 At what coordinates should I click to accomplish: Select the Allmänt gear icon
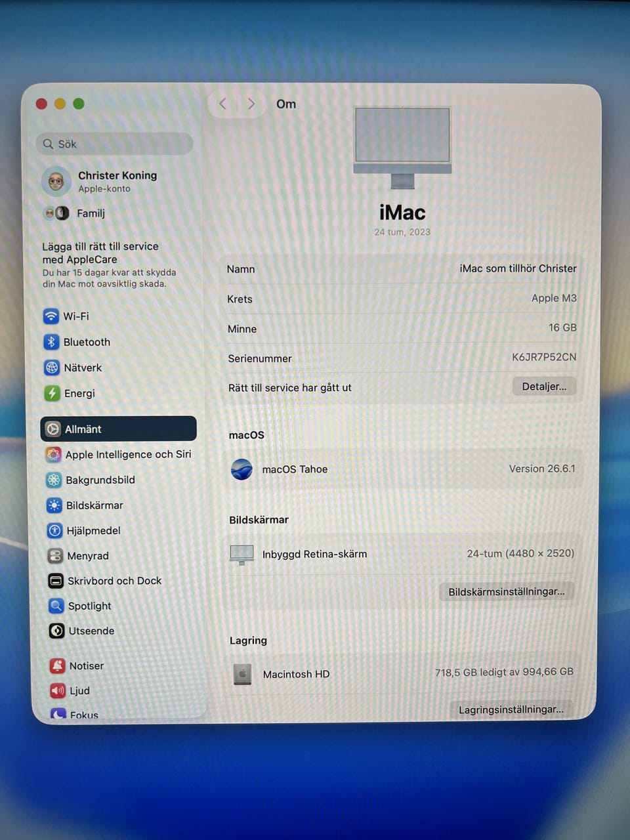point(53,429)
